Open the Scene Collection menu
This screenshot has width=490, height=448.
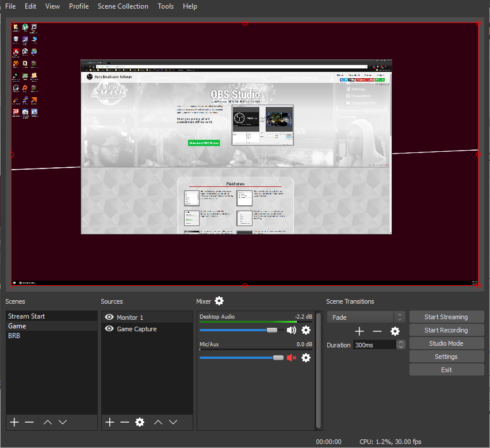(x=122, y=6)
